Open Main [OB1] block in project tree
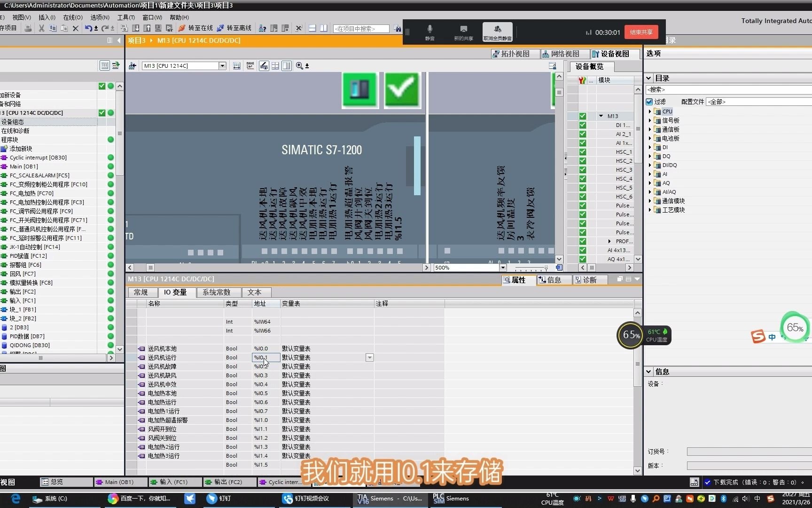812x508 pixels. click(x=23, y=167)
